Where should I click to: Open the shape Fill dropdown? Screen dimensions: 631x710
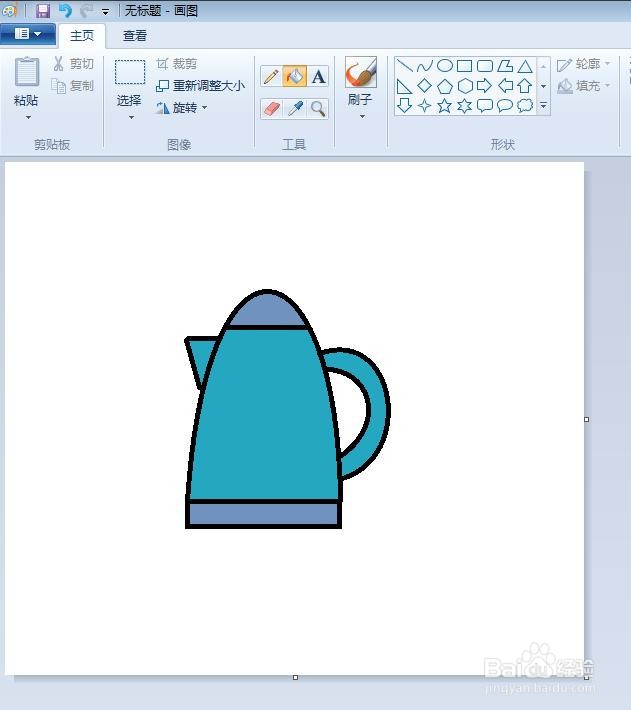(x=583, y=86)
